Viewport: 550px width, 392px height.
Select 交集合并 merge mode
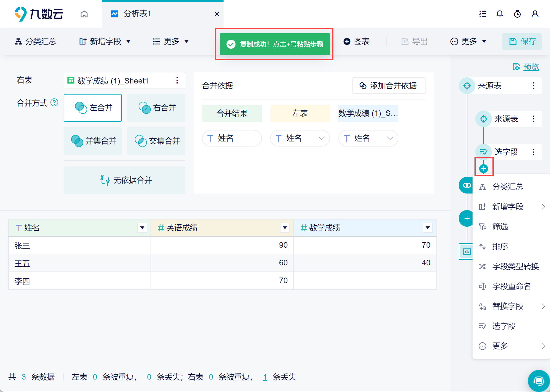point(156,141)
